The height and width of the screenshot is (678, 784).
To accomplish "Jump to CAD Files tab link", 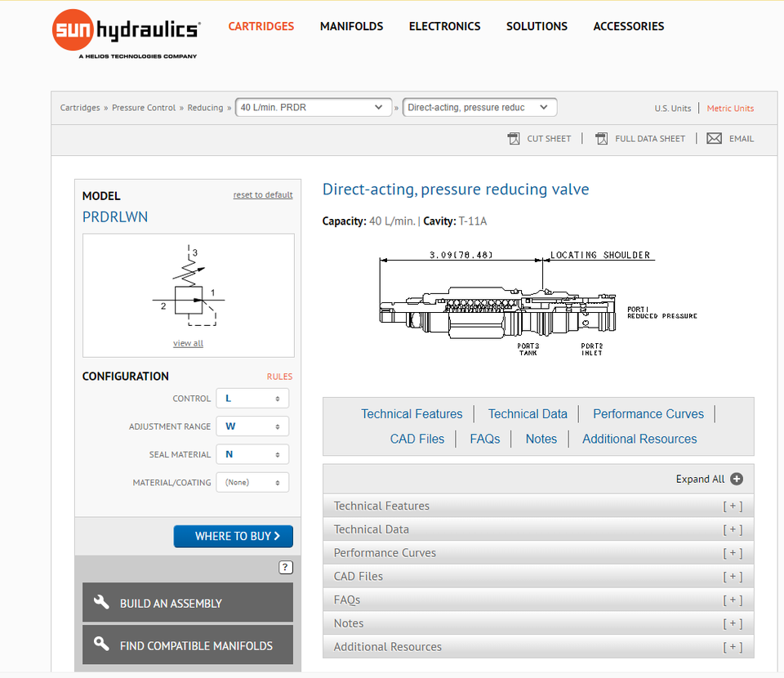I will [x=417, y=439].
